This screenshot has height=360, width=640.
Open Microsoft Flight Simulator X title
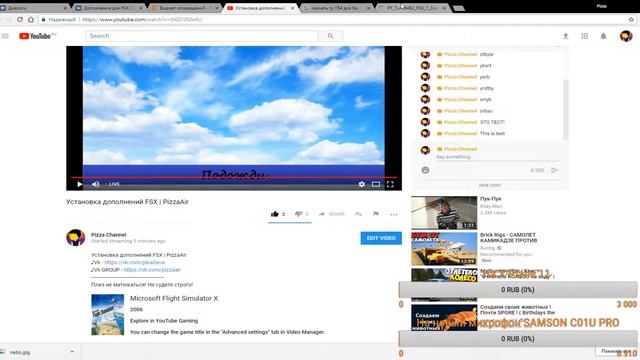(174, 298)
